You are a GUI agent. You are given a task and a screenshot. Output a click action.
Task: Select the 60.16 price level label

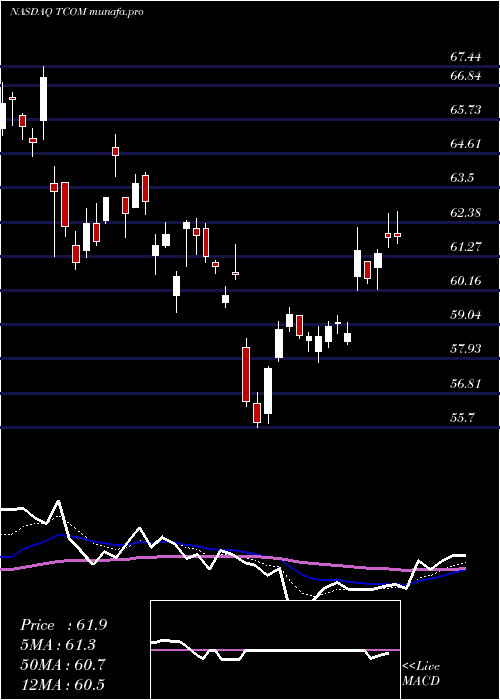pos(465,281)
